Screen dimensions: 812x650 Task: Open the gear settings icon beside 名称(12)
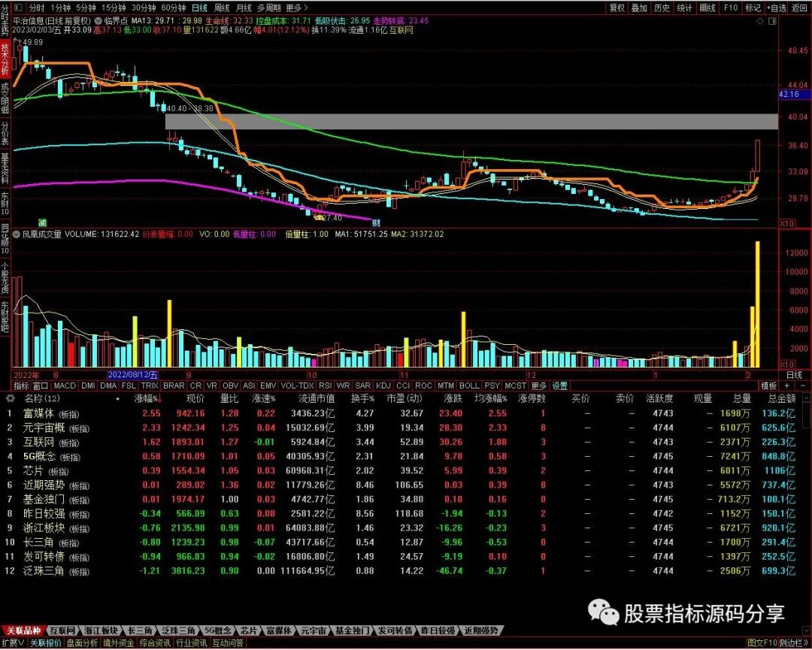[10, 398]
